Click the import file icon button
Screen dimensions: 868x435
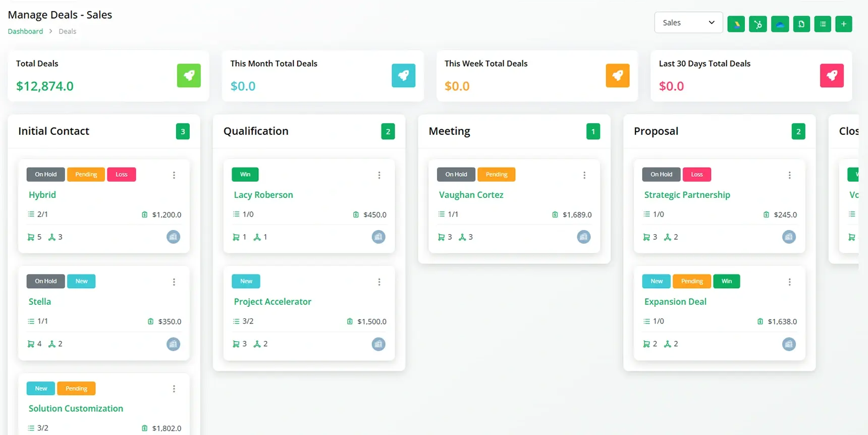point(801,24)
